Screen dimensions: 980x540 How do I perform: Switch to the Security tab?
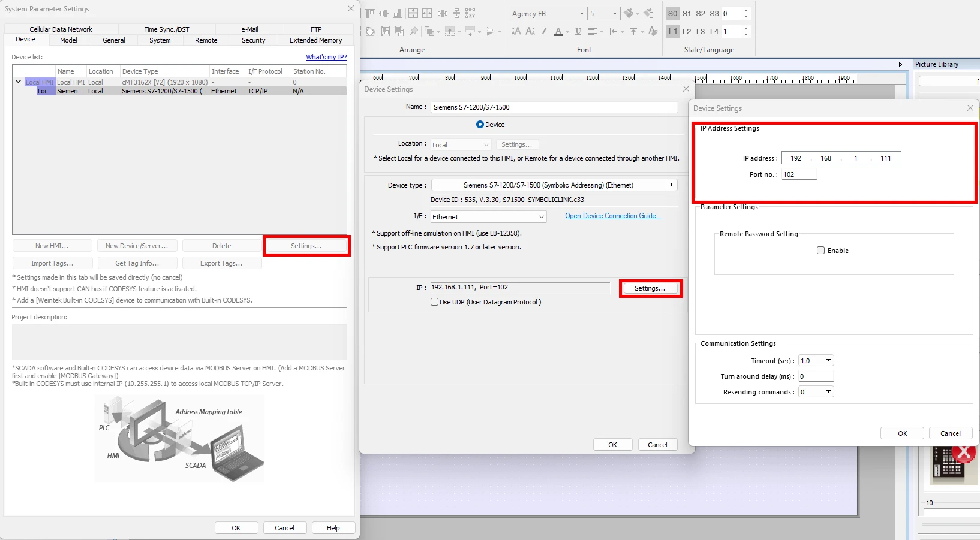pyautogui.click(x=253, y=40)
